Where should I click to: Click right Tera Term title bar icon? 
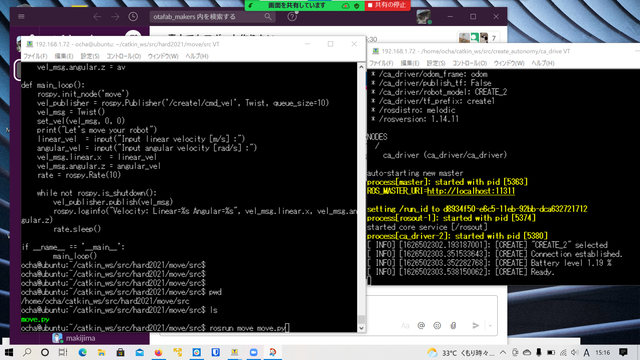[x=376, y=51]
